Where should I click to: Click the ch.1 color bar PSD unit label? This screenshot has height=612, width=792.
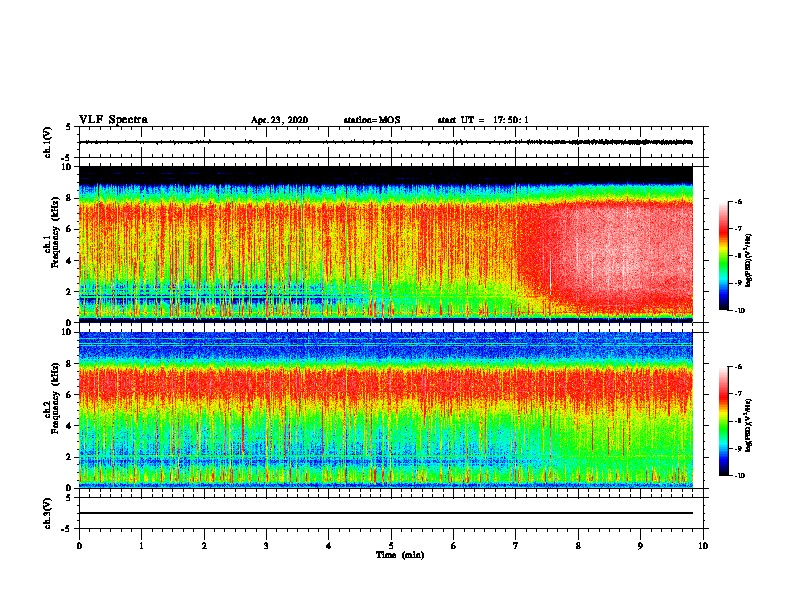[x=748, y=261]
